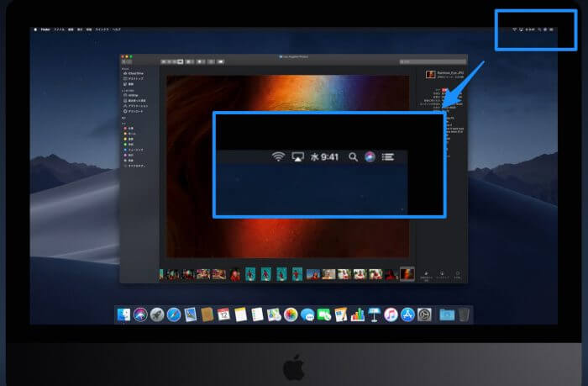Viewport: 588px width, 386px height.
Task: Select Applications item in Finder sidebar
Action: click(136, 106)
